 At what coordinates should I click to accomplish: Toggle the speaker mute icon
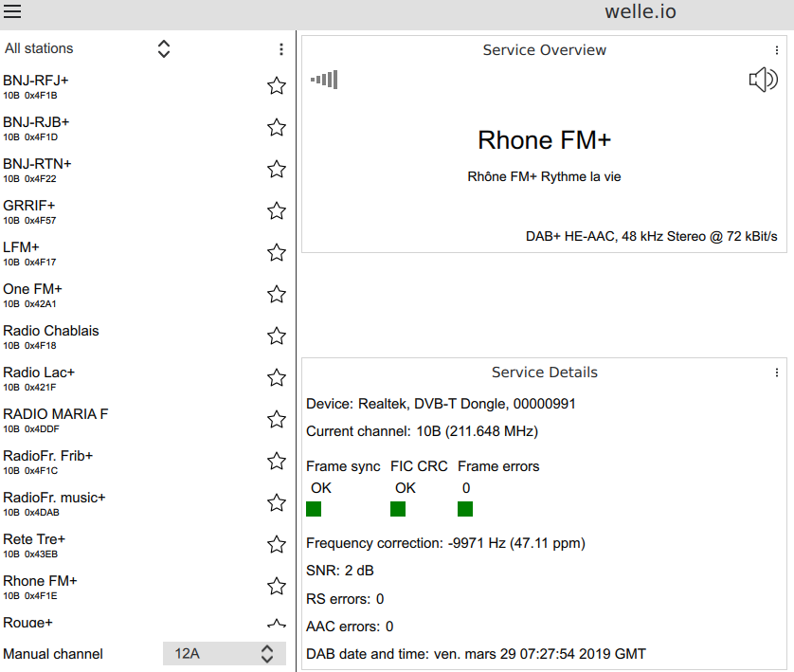(x=763, y=80)
